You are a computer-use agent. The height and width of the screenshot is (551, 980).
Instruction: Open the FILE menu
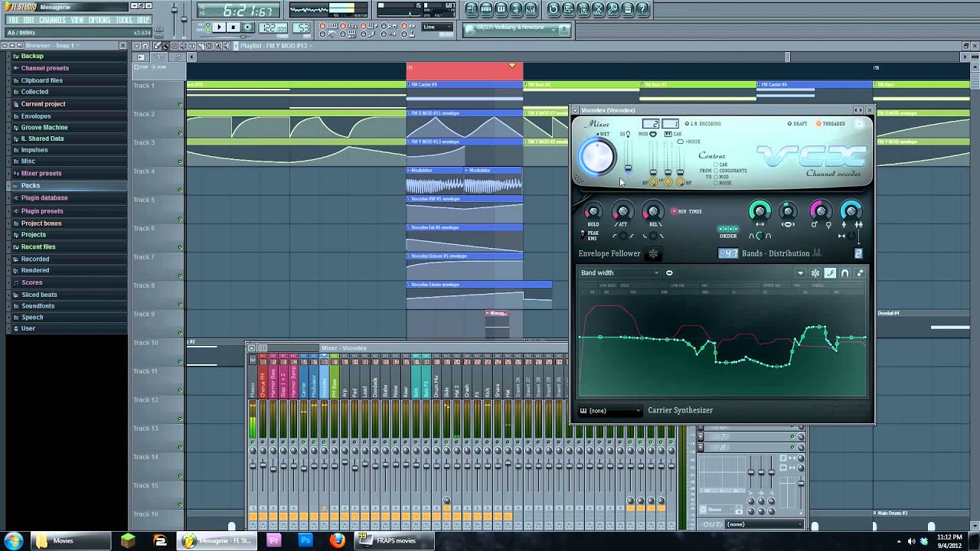click(x=13, y=20)
